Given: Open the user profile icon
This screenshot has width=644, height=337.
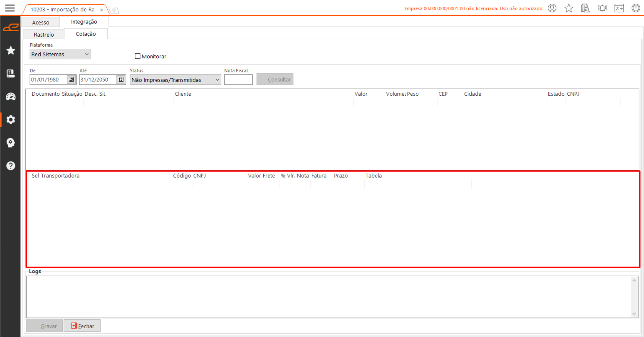Looking at the screenshot, I should [552, 8].
